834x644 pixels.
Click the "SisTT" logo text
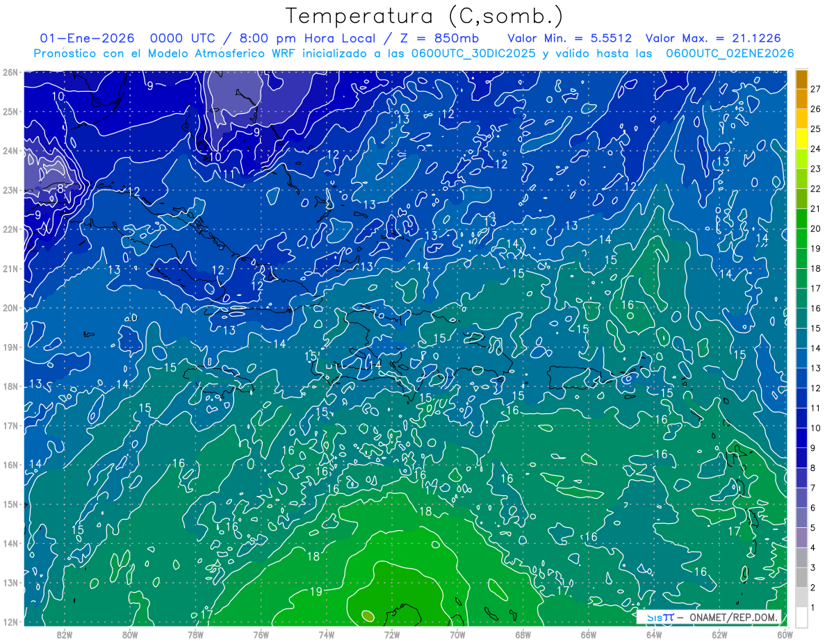click(660, 617)
